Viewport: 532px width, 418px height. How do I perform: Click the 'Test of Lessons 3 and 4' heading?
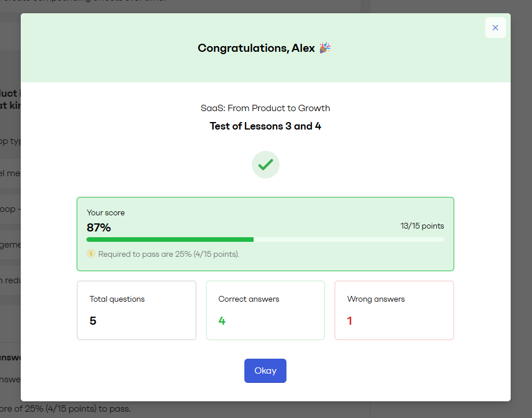point(265,126)
